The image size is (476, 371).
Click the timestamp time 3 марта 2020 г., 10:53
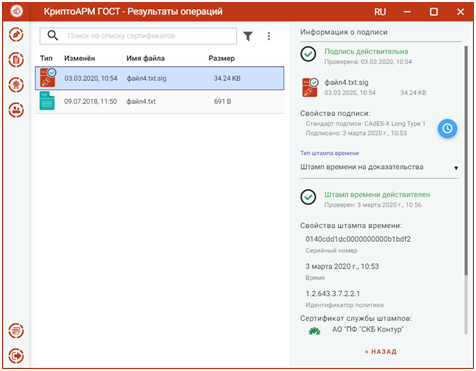[x=342, y=266]
